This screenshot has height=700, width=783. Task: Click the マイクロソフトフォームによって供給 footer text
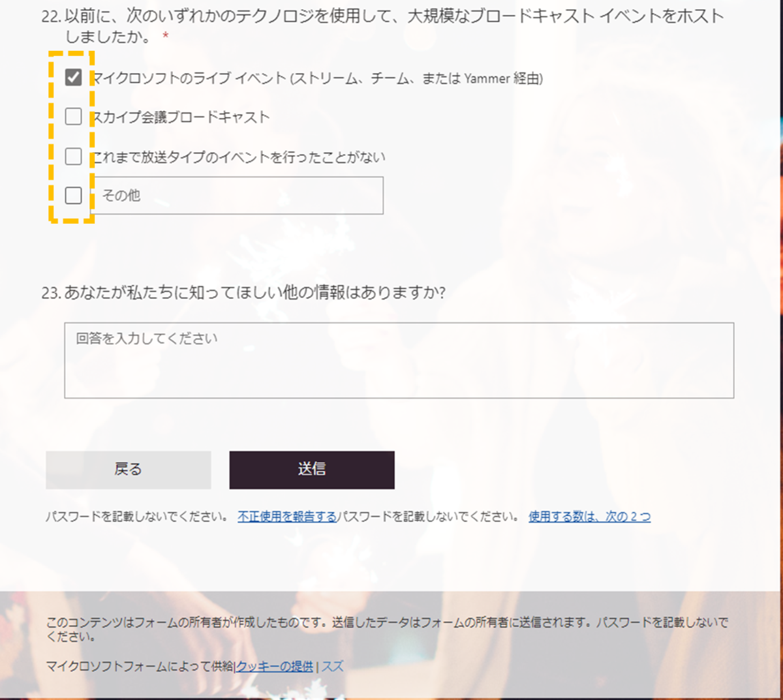click(140, 667)
